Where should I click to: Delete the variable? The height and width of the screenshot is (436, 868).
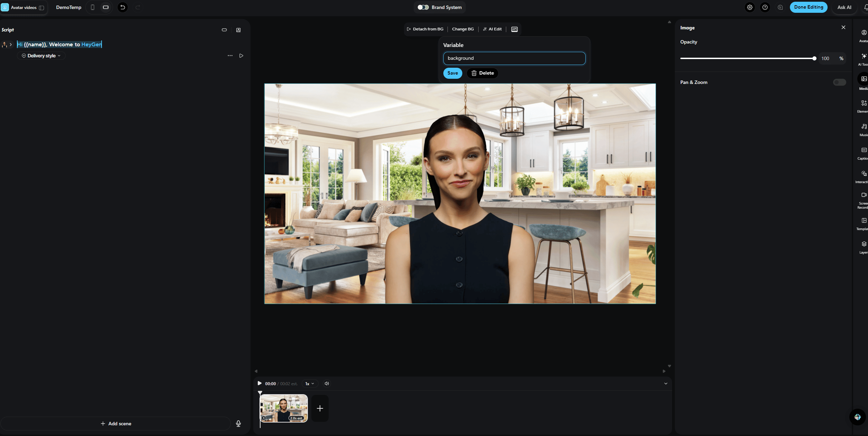point(482,73)
